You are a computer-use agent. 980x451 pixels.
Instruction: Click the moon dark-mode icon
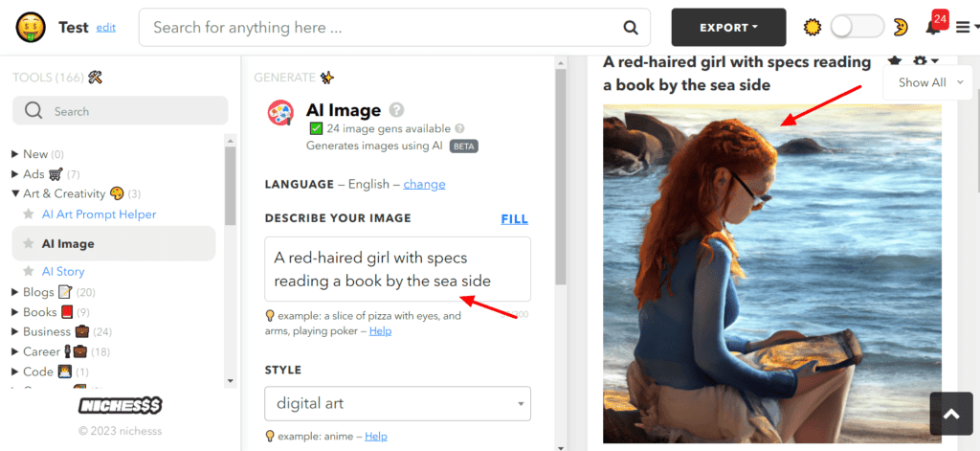(900, 28)
